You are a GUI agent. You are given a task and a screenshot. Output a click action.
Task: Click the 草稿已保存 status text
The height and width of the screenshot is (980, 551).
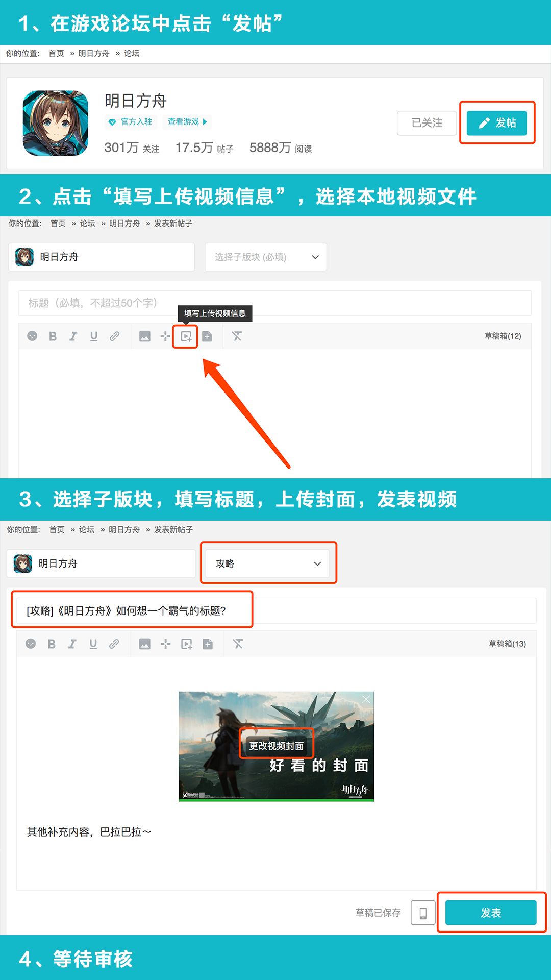click(378, 913)
